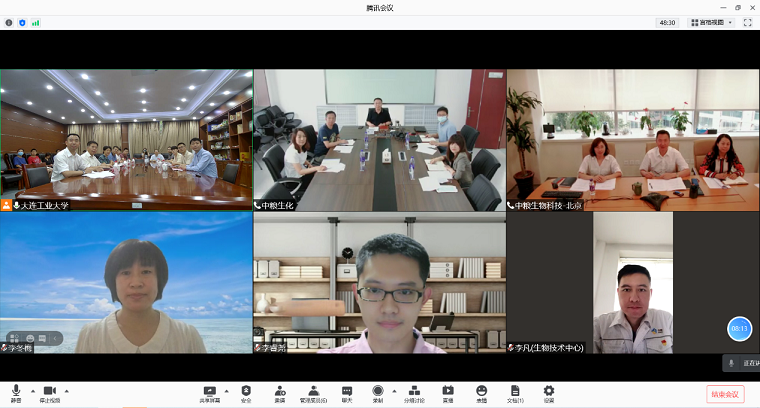Open the Security settings icon
This screenshot has height=408, width=760.
(x=246, y=392)
